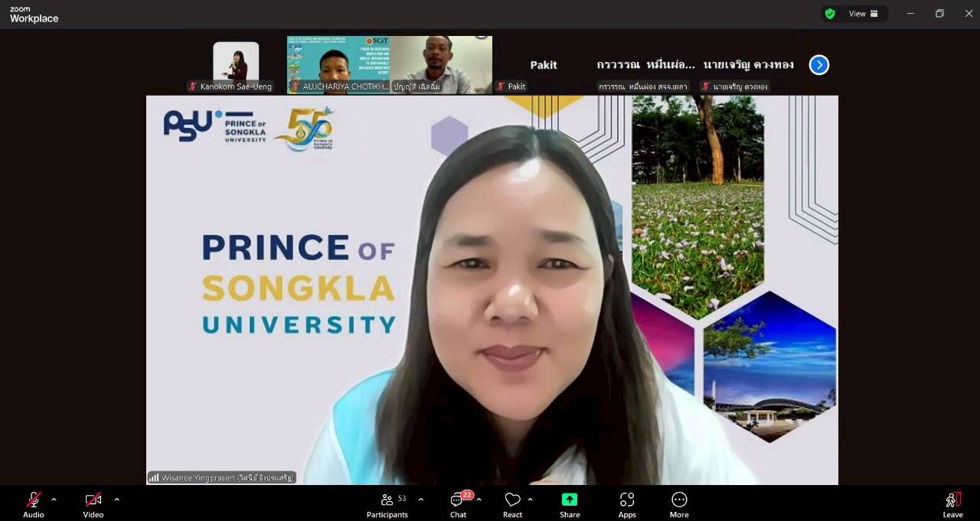
Task: Expand the Participants options caret
Action: click(x=420, y=500)
